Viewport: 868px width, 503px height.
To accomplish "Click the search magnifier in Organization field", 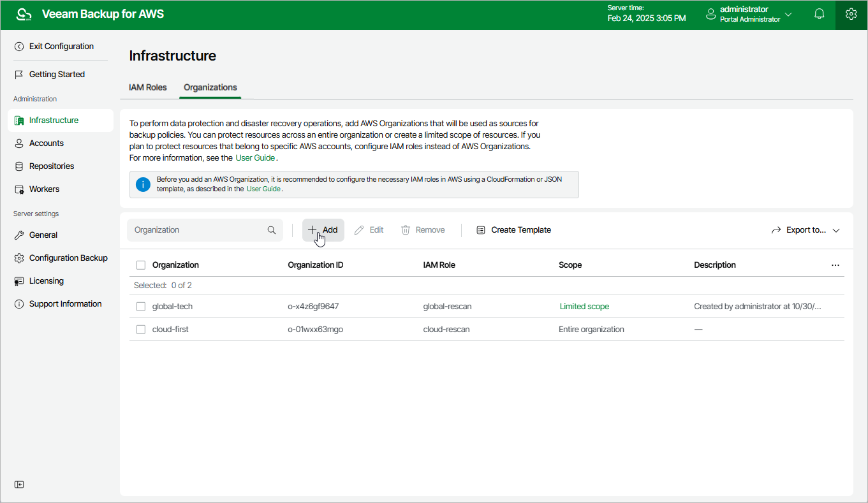I will click(x=272, y=230).
